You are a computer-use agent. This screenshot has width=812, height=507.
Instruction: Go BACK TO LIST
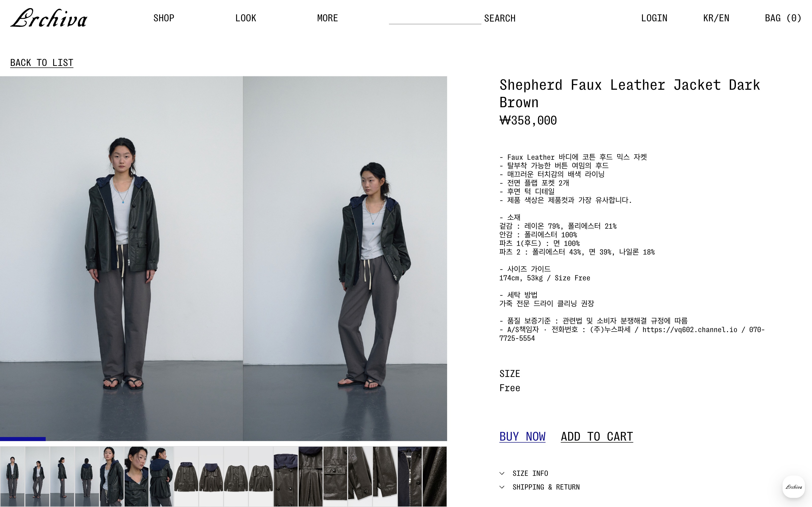click(42, 63)
